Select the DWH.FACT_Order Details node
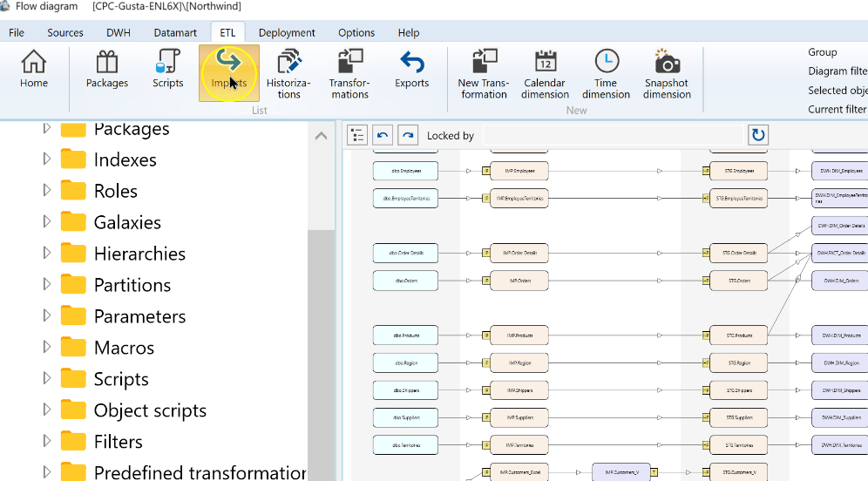The height and width of the screenshot is (481, 868). [840, 253]
